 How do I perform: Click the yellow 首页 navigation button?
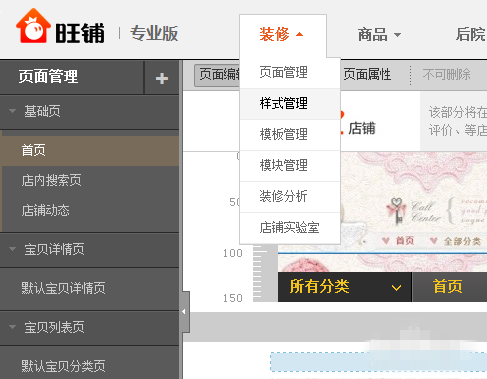tap(448, 287)
